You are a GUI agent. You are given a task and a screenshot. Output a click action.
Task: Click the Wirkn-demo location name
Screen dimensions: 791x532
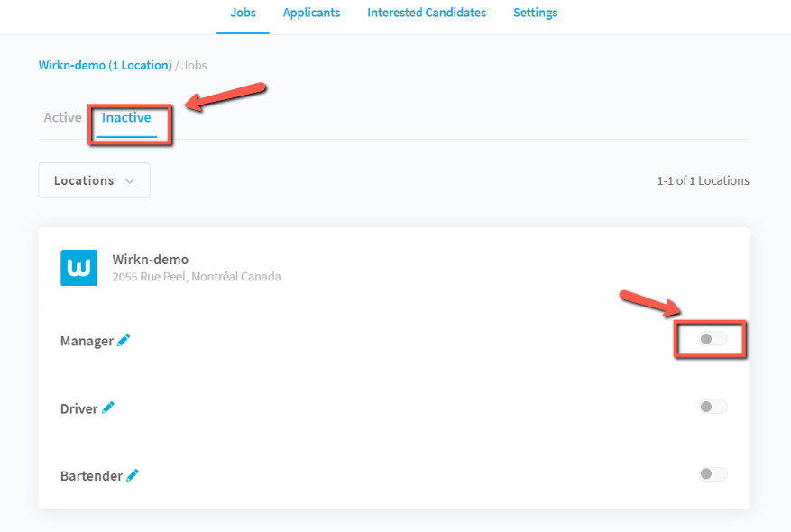pos(151,259)
